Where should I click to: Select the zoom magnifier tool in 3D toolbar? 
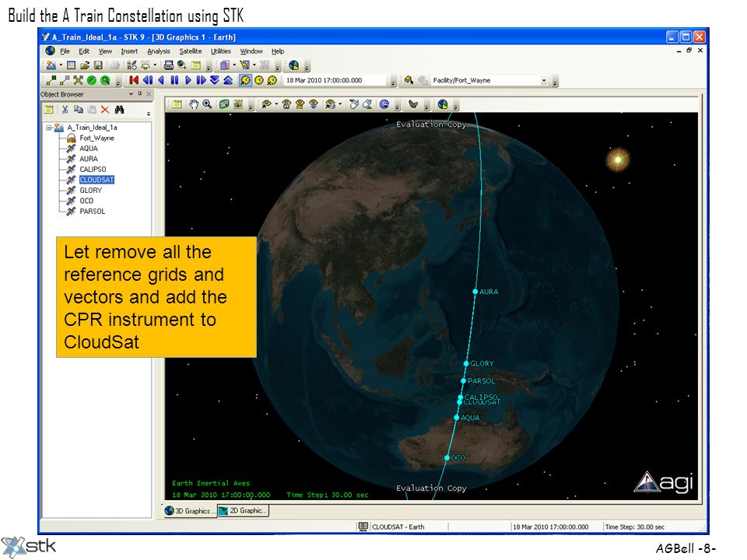(x=207, y=104)
